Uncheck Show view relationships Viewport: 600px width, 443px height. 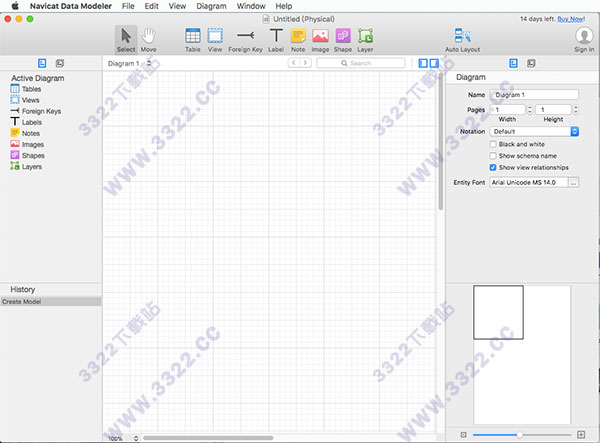pos(493,167)
